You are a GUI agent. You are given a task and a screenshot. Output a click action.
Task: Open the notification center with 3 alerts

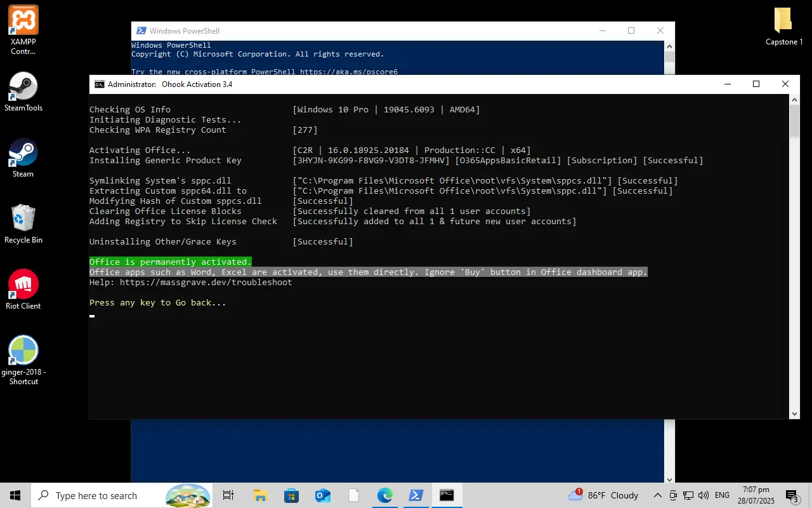coord(792,495)
